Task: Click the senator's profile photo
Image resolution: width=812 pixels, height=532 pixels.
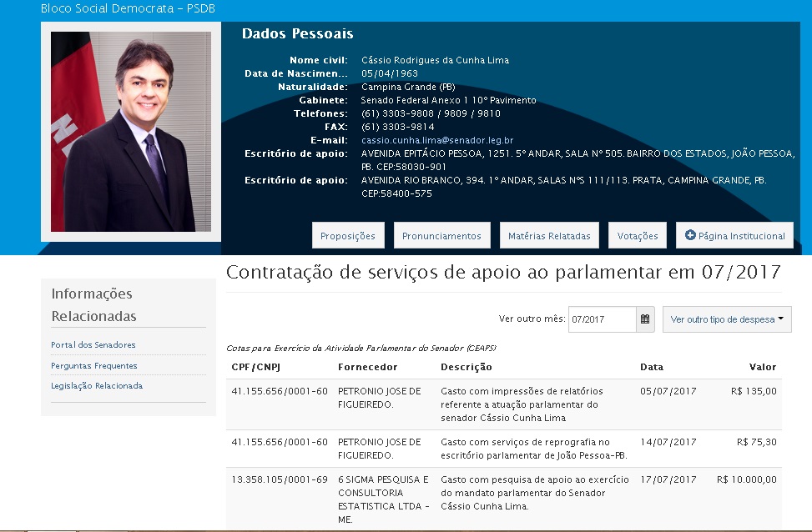Action: point(131,132)
